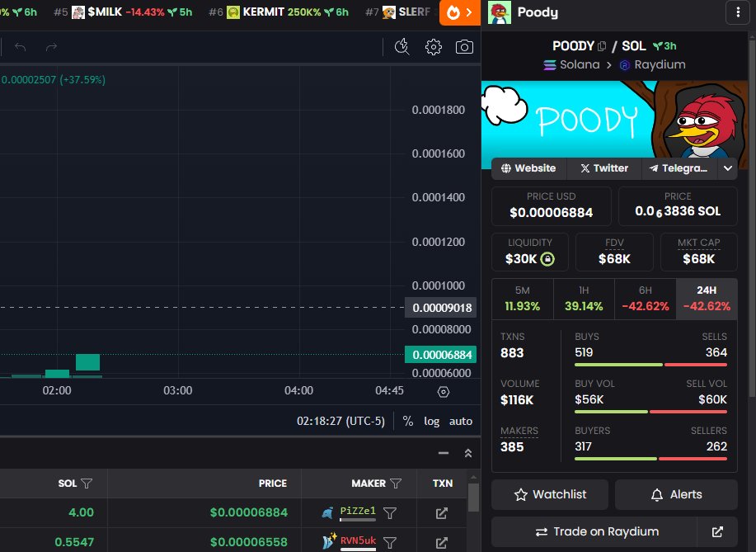
Task: Open the 4.00 SOL transaction externally
Action: tap(442, 513)
